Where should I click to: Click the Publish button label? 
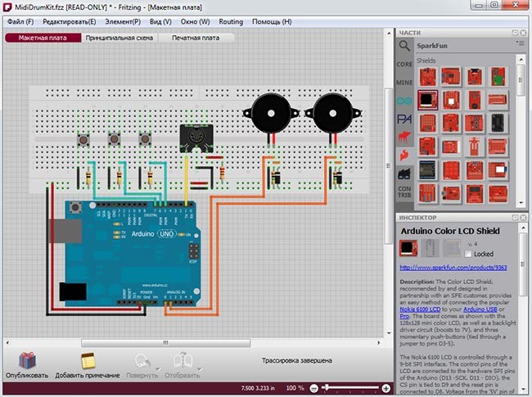tap(27, 375)
